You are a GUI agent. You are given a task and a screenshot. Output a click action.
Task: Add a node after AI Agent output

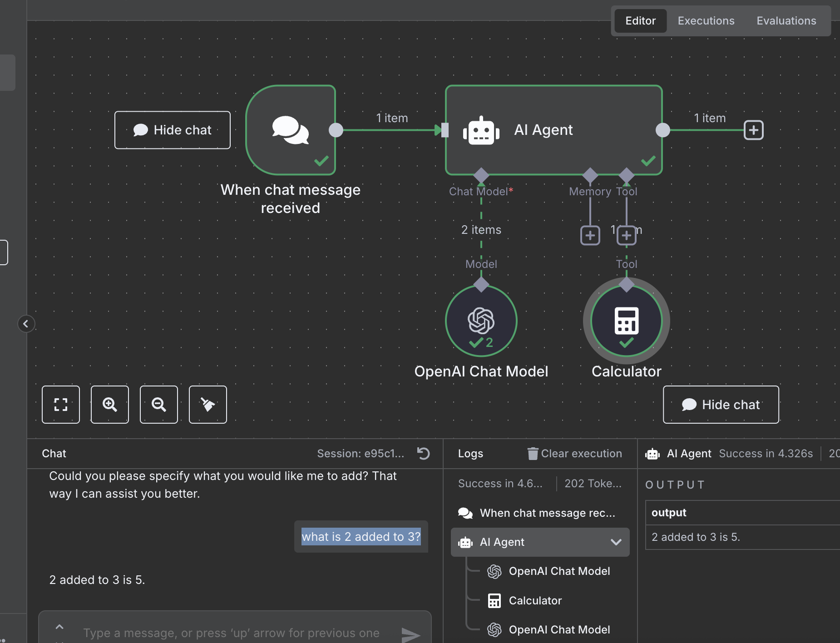[x=754, y=130]
